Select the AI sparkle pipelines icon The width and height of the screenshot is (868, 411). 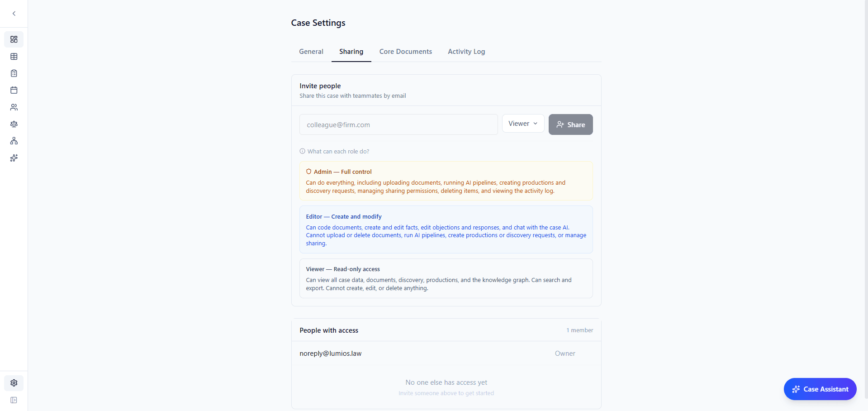tap(14, 158)
